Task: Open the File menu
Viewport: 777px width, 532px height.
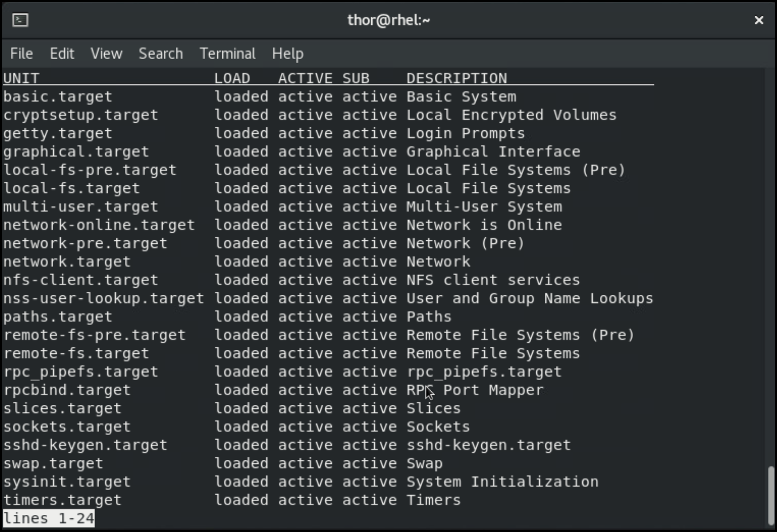Action: (22, 54)
